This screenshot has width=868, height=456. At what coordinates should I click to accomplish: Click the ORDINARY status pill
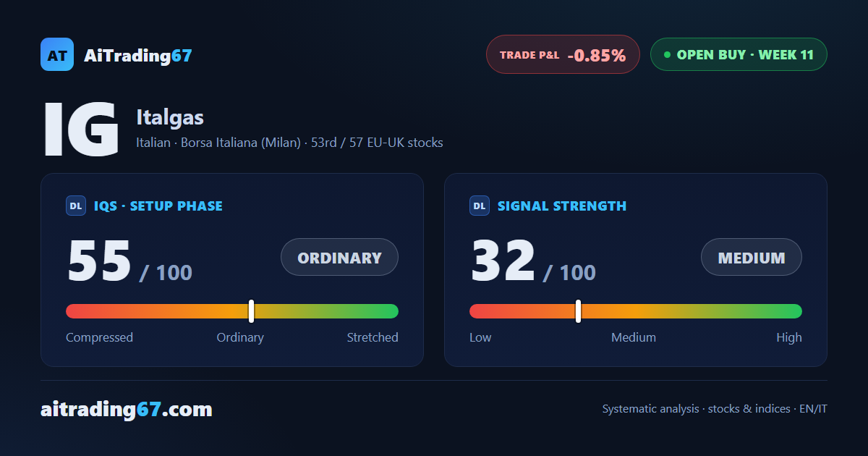339,257
